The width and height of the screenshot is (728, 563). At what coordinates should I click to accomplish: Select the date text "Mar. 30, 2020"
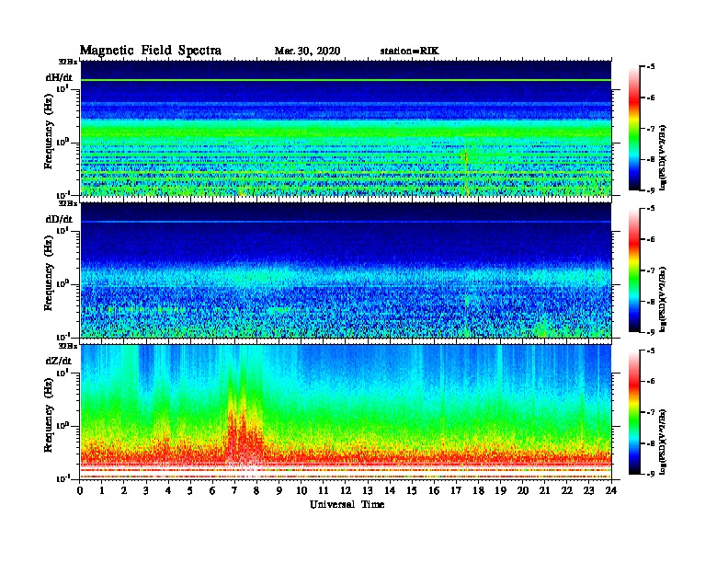pyautogui.click(x=307, y=51)
